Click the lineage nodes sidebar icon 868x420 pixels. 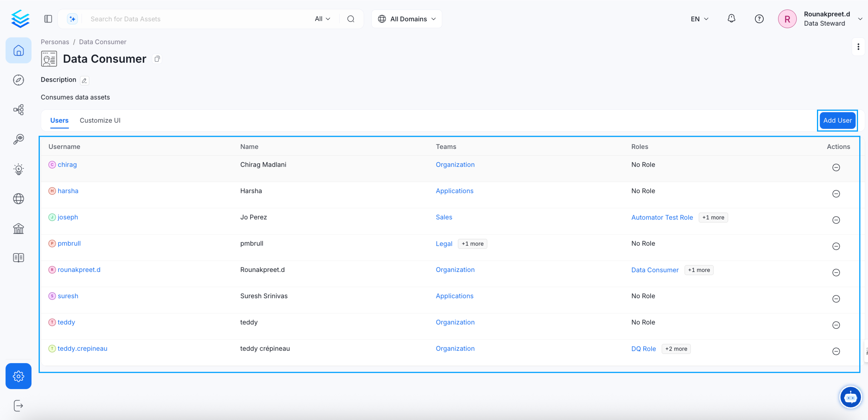(x=19, y=109)
